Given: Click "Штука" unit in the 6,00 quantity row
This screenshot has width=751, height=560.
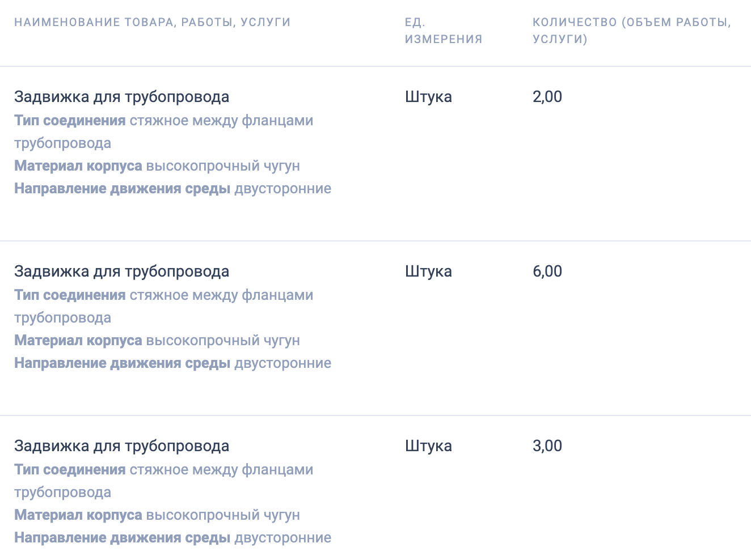Looking at the screenshot, I should (428, 271).
